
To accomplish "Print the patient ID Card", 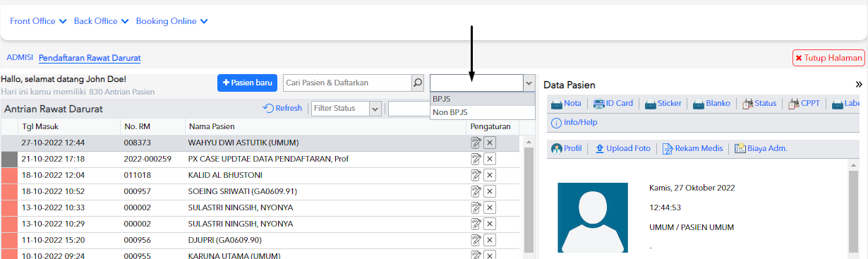I will 613,104.
